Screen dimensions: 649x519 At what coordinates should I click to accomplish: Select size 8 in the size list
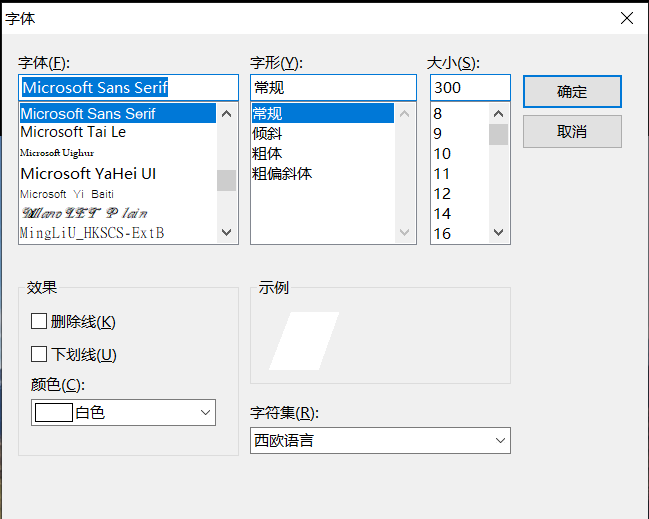tap(459, 113)
